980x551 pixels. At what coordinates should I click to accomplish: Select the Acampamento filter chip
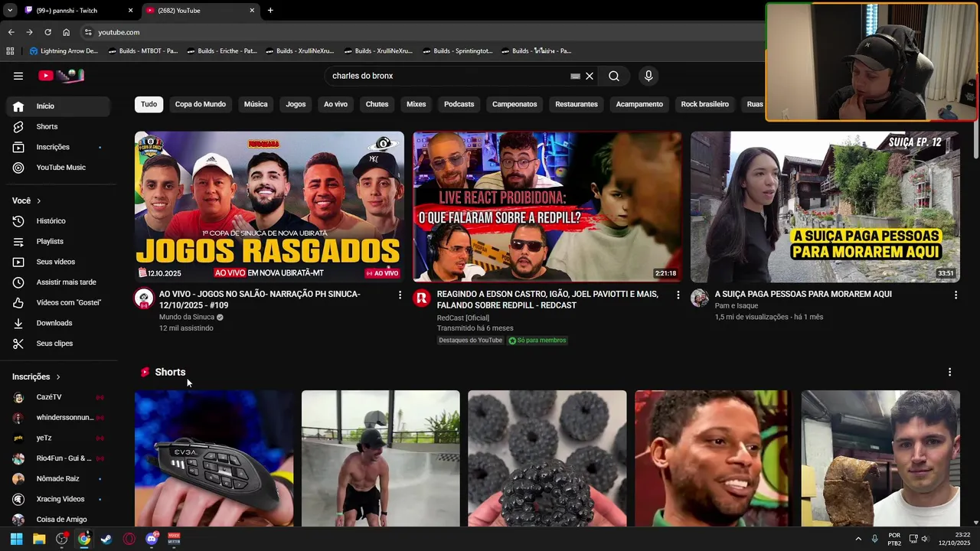[639, 104]
